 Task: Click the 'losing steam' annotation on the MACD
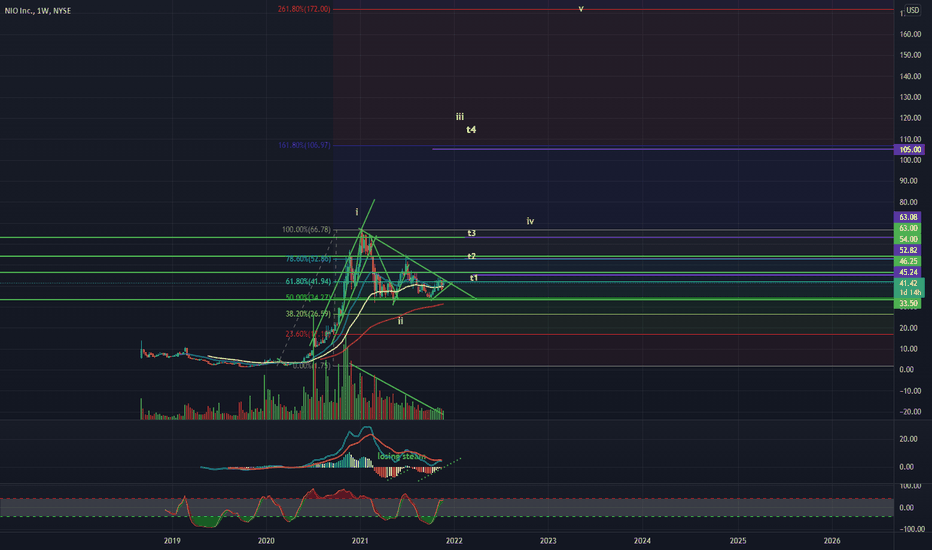click(x=402, y=457)
